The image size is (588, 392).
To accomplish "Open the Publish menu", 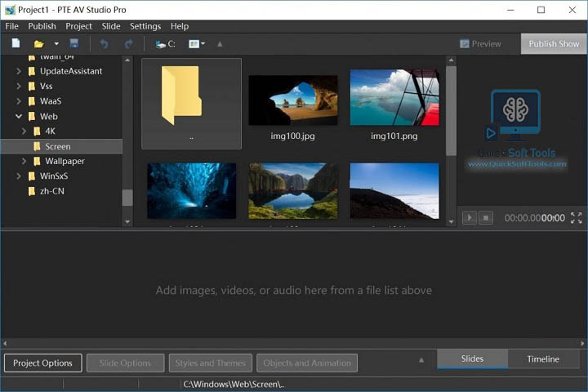I will (x=42, y=26).
